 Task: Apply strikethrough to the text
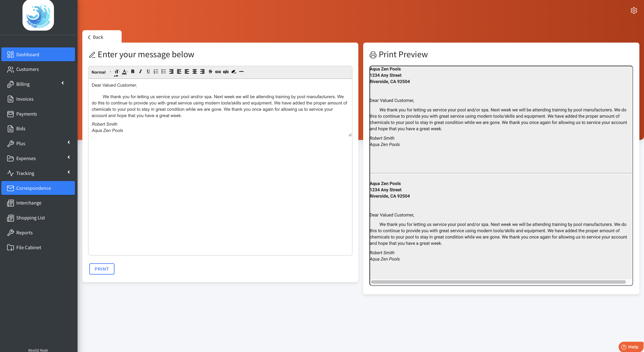point(210,72)
